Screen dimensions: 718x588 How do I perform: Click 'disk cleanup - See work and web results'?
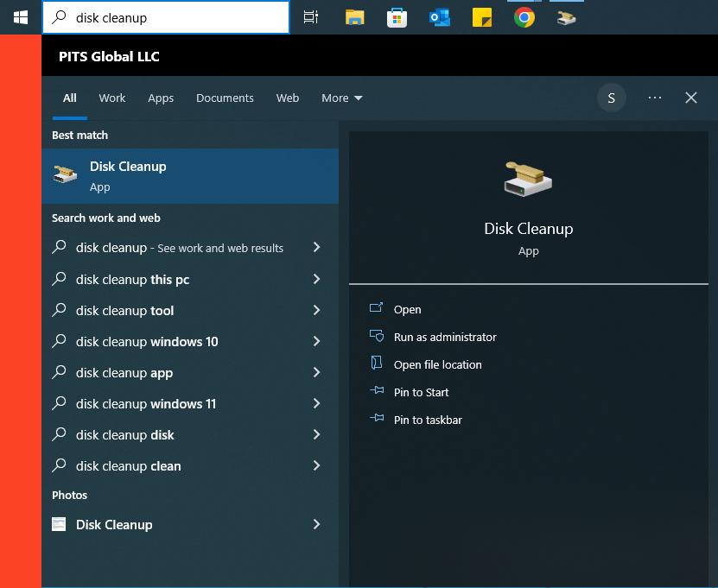(180, 248)
